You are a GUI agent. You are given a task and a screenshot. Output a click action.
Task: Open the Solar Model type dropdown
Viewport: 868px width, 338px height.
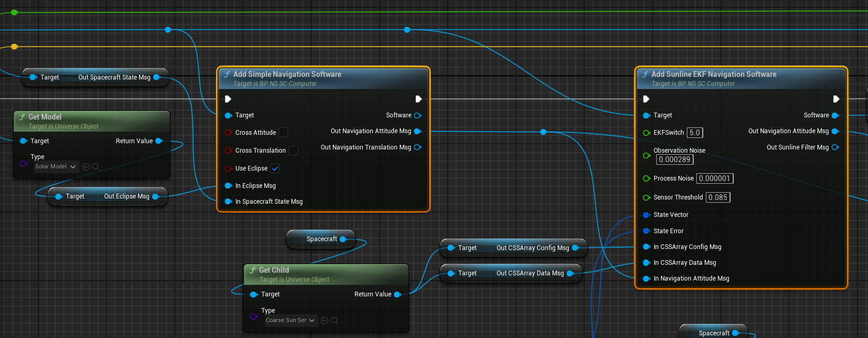[x=56, y=167]
